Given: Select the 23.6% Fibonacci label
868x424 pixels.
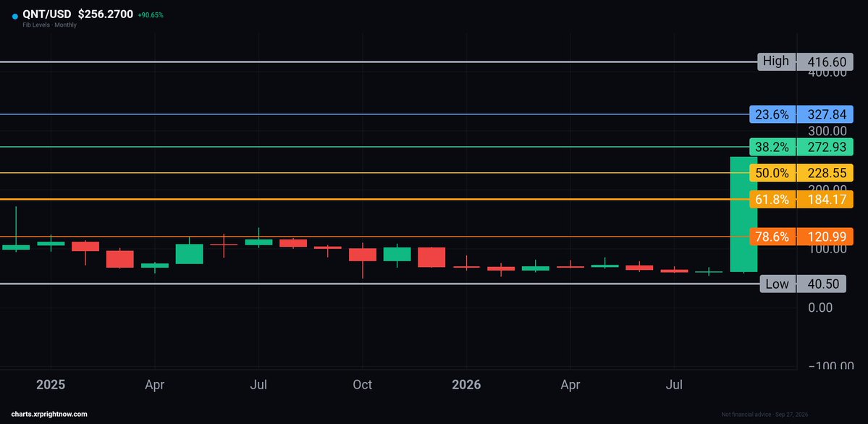Looking at the screenshot, I should [772, 114].
